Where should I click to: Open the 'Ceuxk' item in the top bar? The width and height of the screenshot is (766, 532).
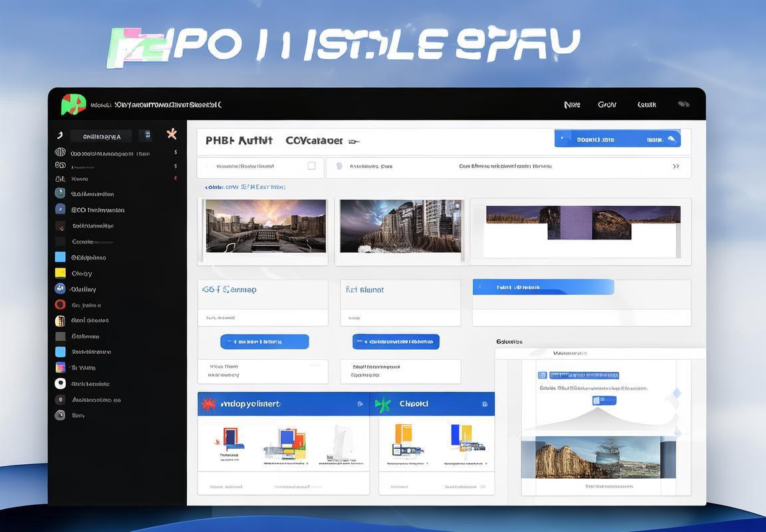647,104
